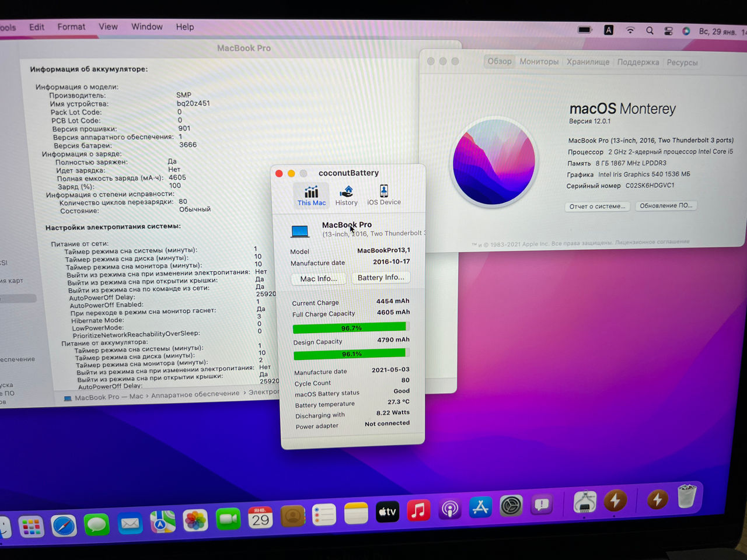Open the Лицензионное соглашение link
Screen dimensions: 747x560
click(652, 242)
